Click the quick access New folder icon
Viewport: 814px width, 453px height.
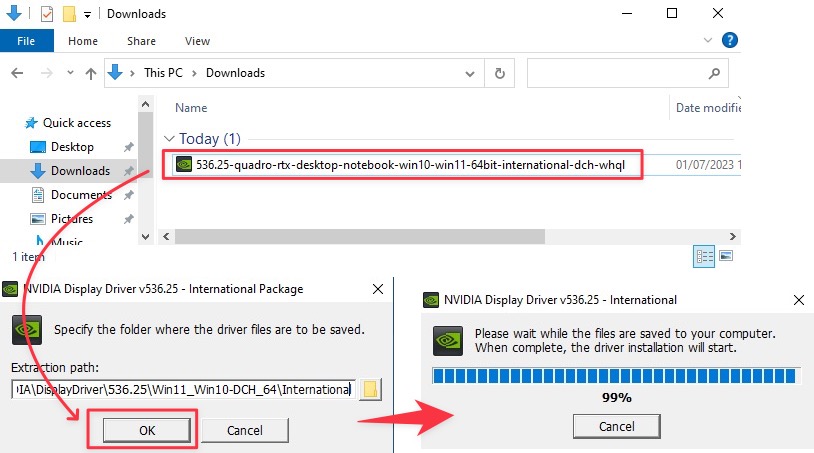69,13
